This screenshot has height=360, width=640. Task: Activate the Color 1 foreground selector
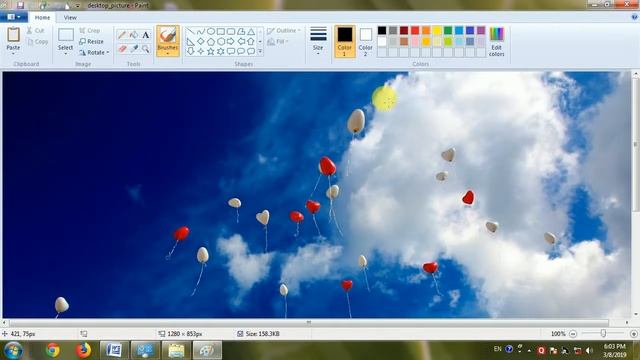(x=344, y=41)
